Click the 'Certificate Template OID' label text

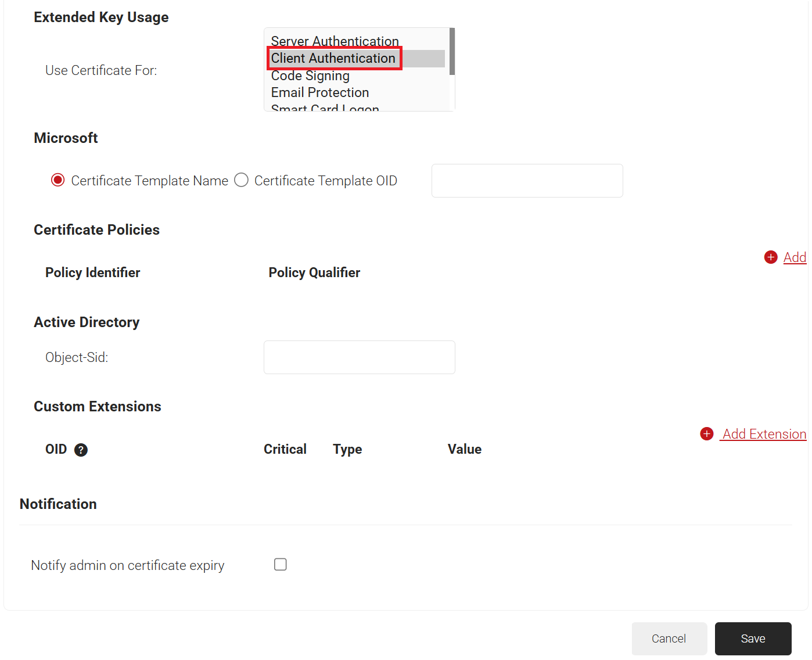click(x=325, y=181)
